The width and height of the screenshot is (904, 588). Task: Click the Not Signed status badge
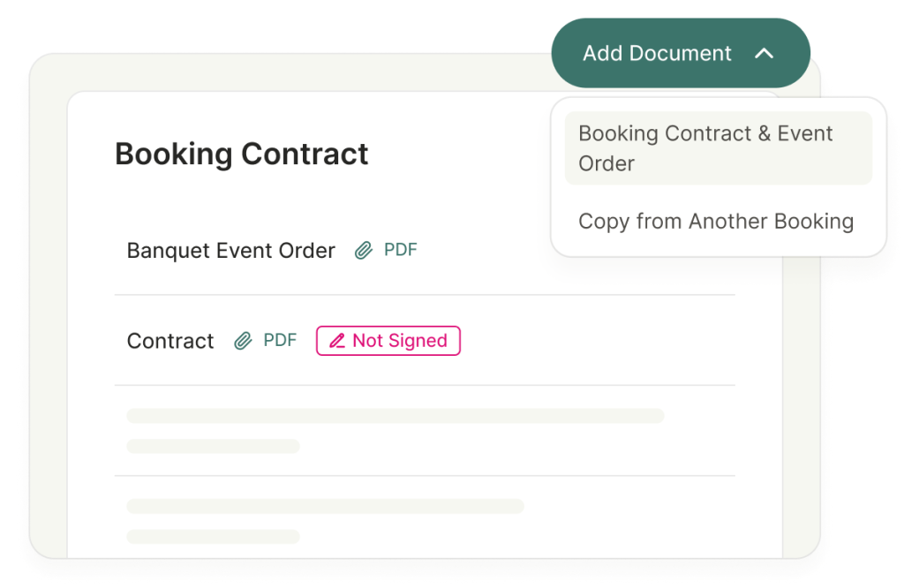point(388,341)
